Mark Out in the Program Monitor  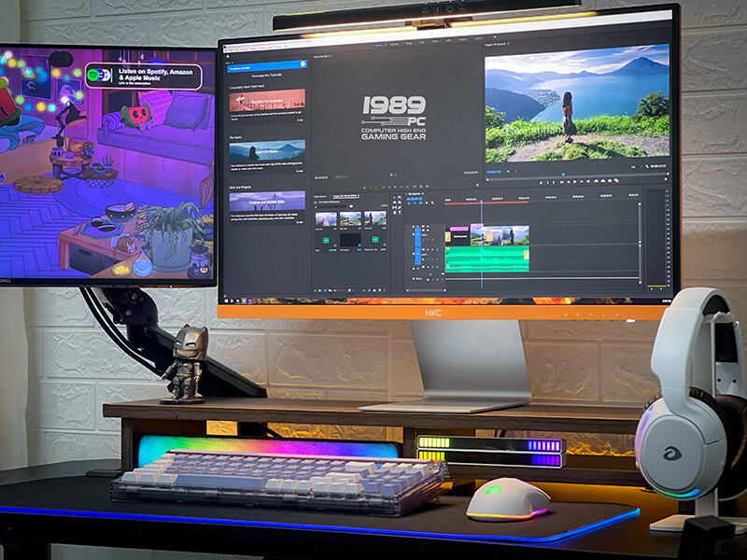(x=554, y=182)
